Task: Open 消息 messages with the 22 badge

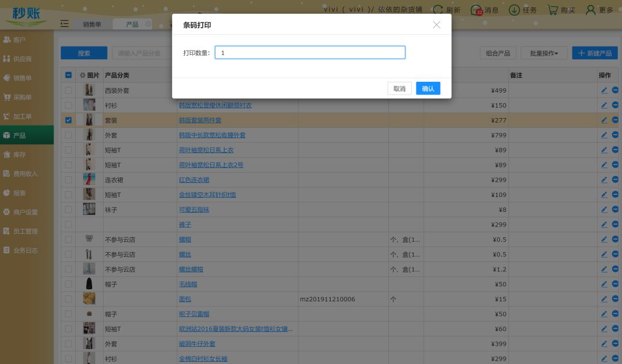Action: pyautogui.click(x=476, y=10)
